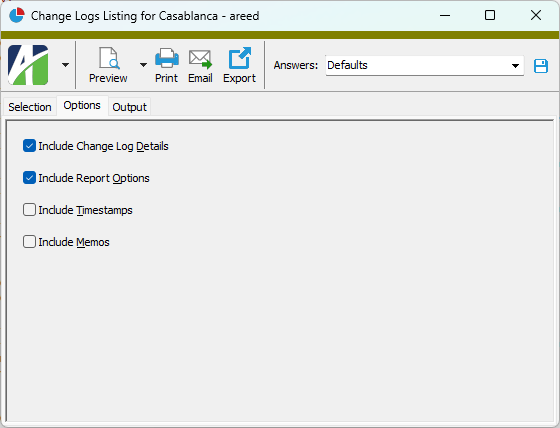
Task: Enable Include Memos checkbox
Action: click(x=29, y=242)
